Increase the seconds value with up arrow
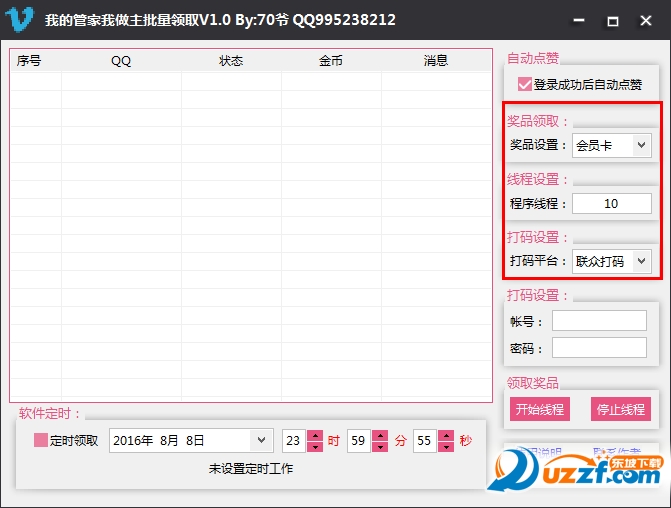 [446, 435]
